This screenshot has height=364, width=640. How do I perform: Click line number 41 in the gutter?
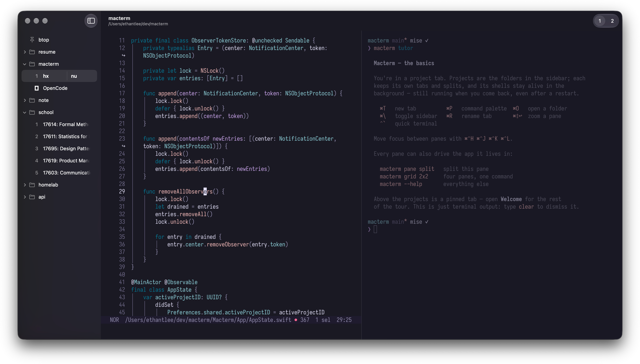122,282
